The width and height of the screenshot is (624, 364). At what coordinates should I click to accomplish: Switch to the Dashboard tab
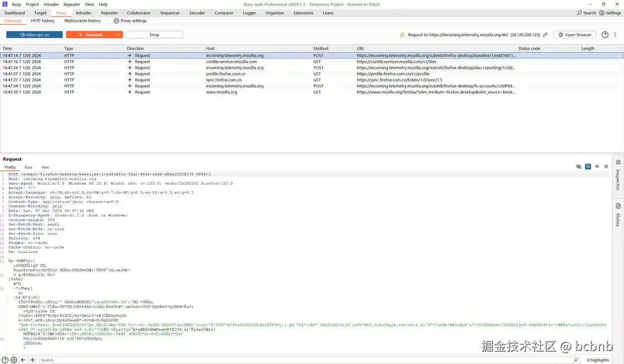[15, 13]
